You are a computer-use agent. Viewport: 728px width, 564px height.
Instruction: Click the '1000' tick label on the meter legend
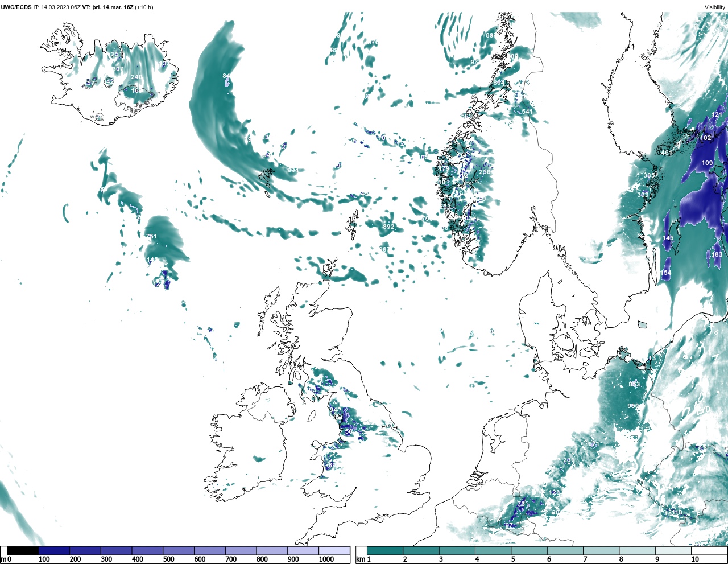pyautogui.click(x=326, y=559)
